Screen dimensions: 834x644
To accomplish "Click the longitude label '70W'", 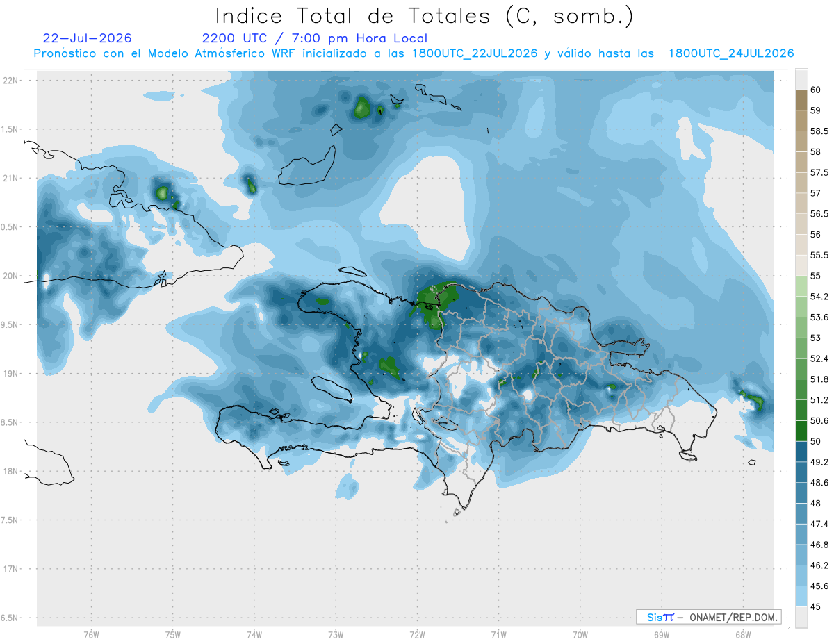I will click(580, 635).
